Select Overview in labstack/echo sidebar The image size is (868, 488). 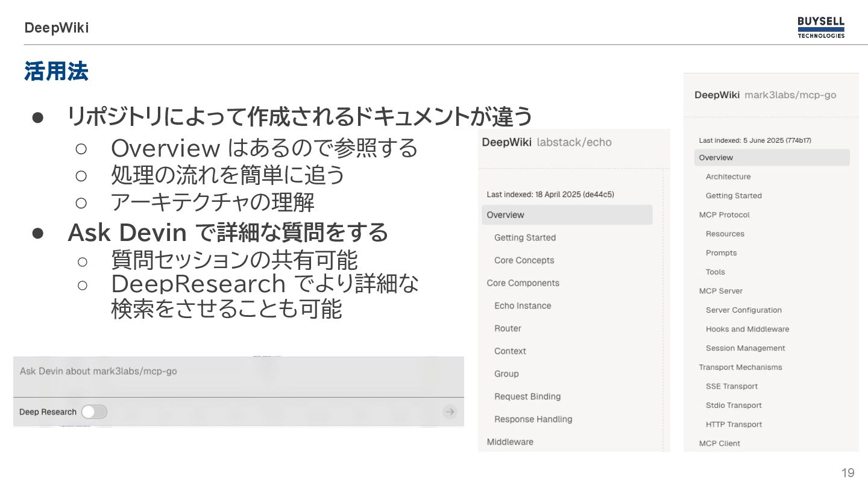[567, 215]
